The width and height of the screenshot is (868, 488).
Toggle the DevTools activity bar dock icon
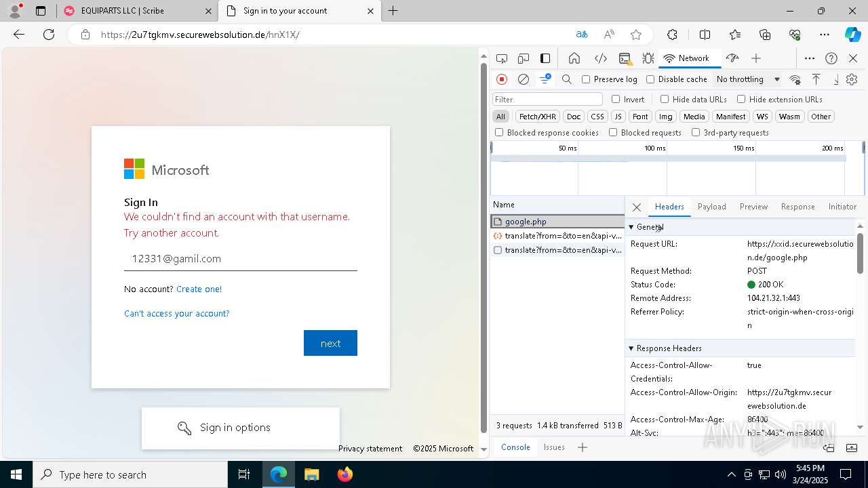545,58
